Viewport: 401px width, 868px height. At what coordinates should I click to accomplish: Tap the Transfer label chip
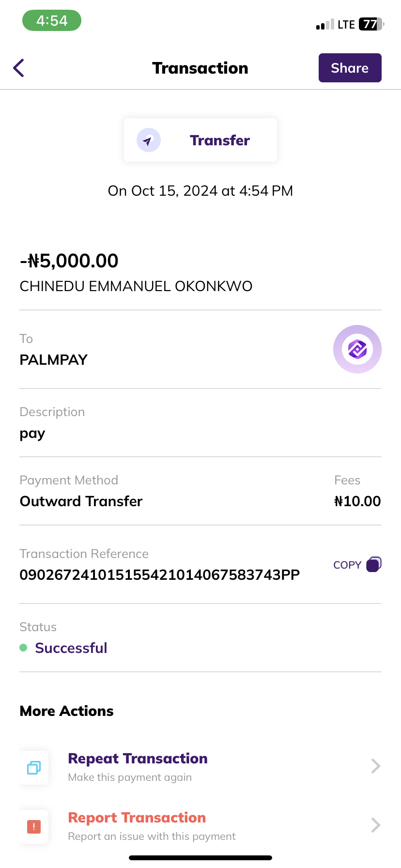(x=220, y=140)
